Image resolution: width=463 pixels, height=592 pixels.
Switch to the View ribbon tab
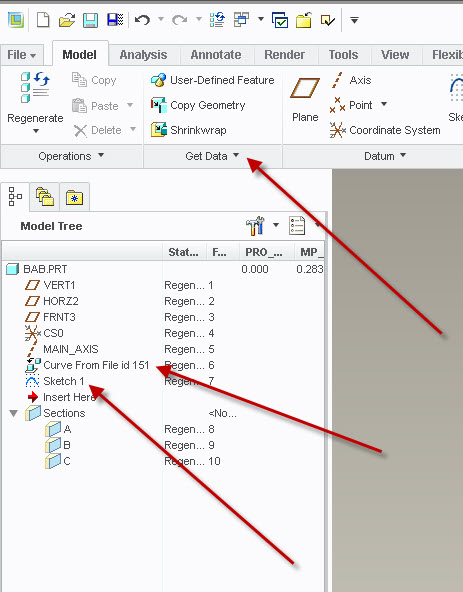395,55
